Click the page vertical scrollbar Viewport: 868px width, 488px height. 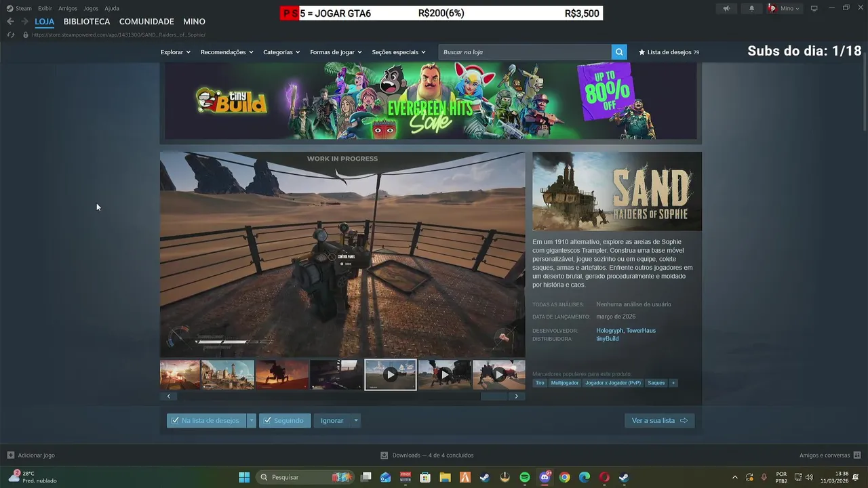(864, 91)
